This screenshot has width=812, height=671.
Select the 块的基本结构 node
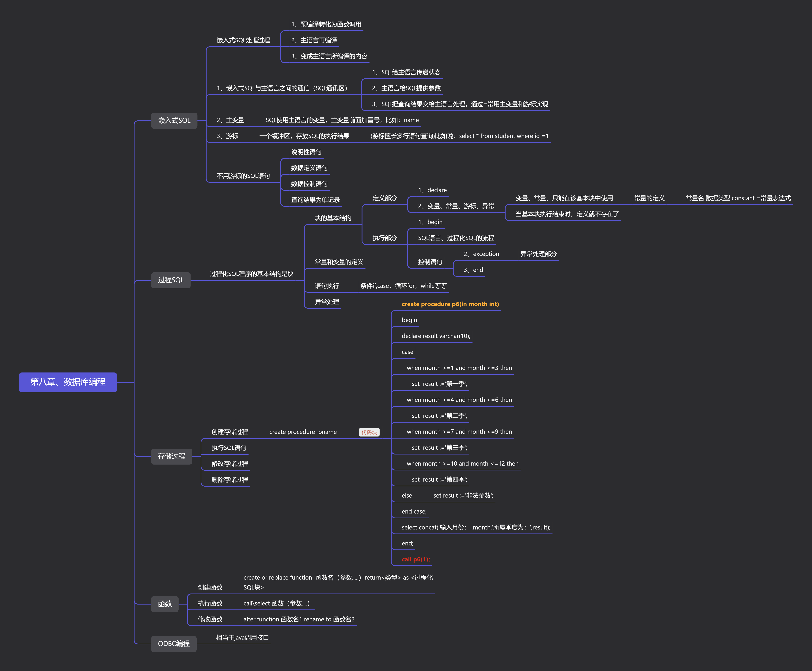coord(333,218)
